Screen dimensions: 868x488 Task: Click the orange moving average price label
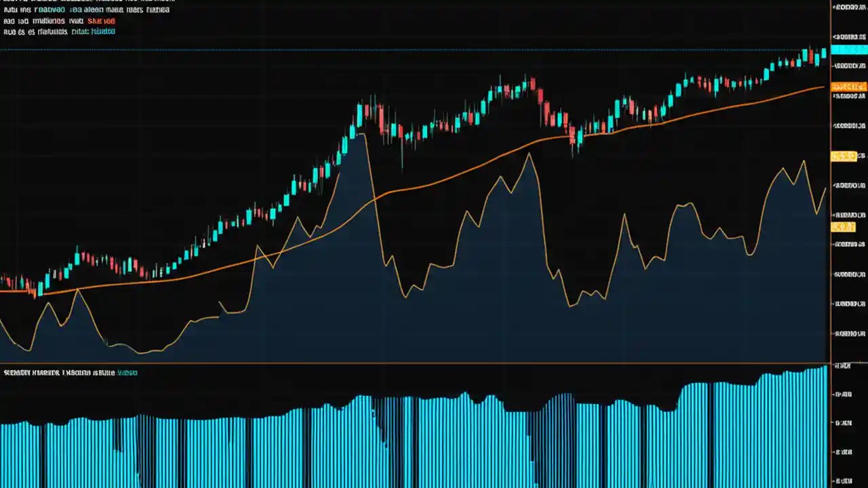(848, 86)
